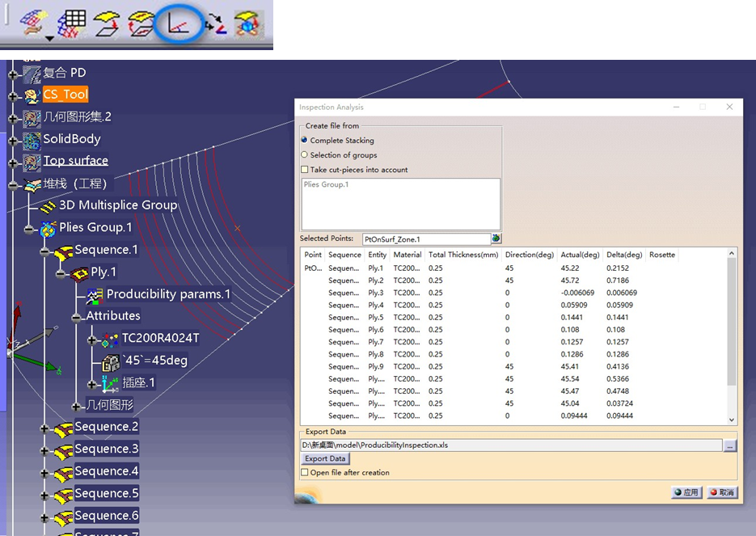Click the Top surface tree label
The height and width of the screenshot is (536, 756).
[x=76, y=161]
